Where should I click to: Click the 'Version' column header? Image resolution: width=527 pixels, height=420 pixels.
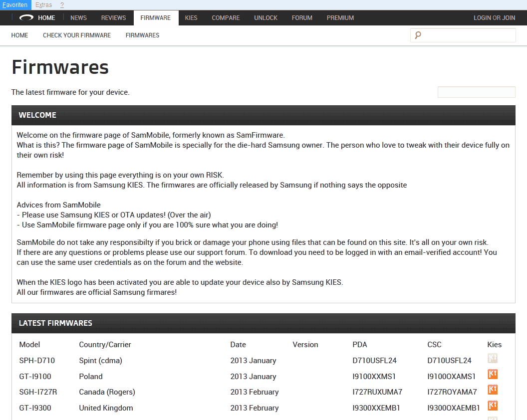click(305, 345)
